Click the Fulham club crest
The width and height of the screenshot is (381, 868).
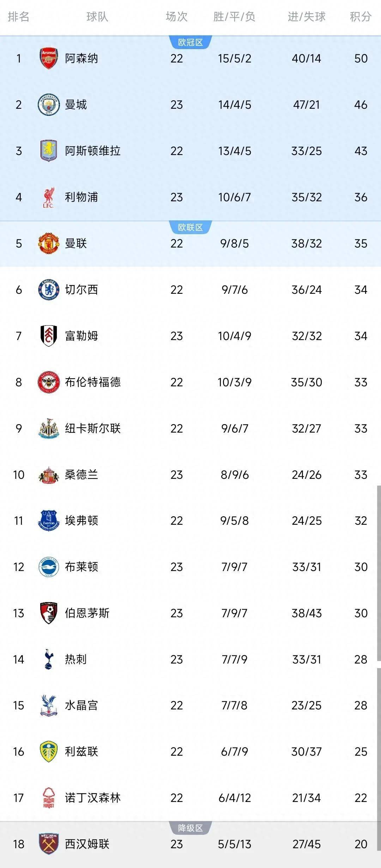coord(49,335)
